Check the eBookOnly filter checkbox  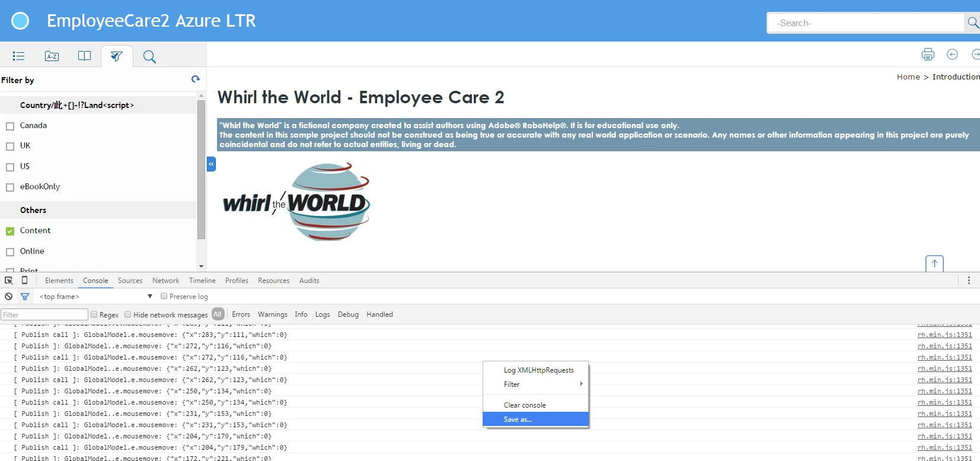(x=10, y=187)
